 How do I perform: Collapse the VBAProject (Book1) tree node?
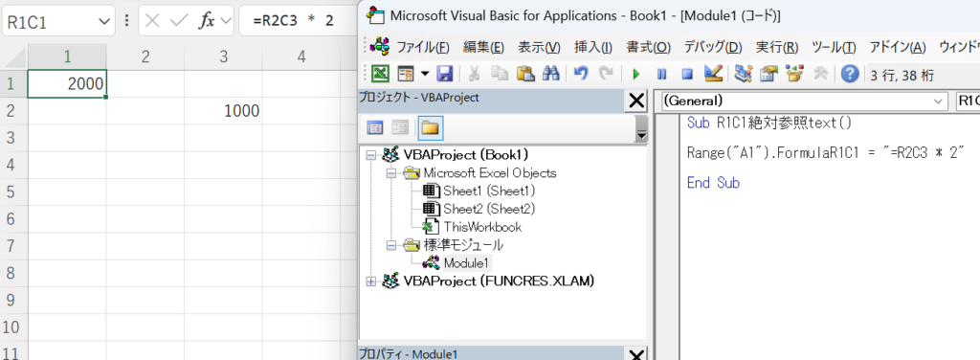click(x=372, y=154)
